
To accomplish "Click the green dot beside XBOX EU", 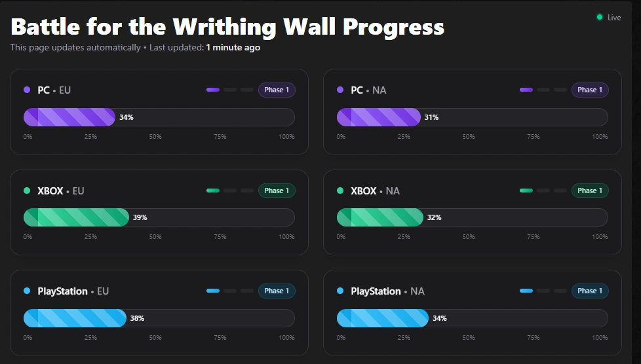I will pos(27,191).
